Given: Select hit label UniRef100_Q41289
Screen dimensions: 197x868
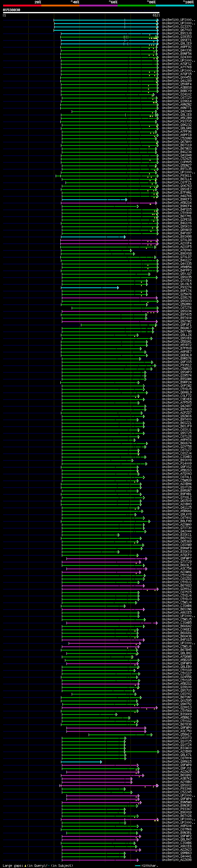Looking at the screenshot, I should point(177,81).
